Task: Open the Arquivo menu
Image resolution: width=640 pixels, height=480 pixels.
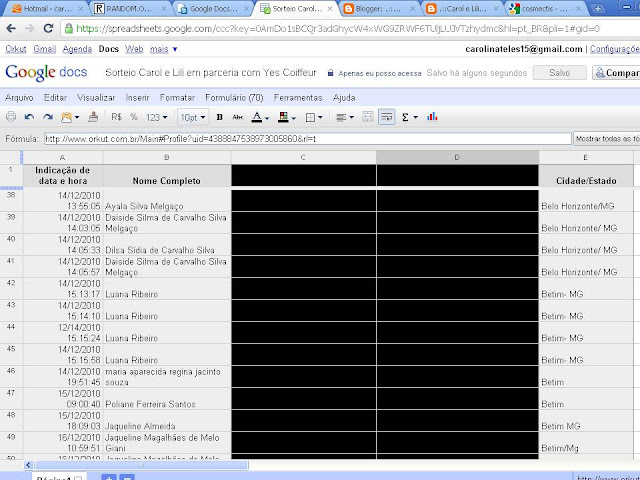Action: [x=19, y=98]
